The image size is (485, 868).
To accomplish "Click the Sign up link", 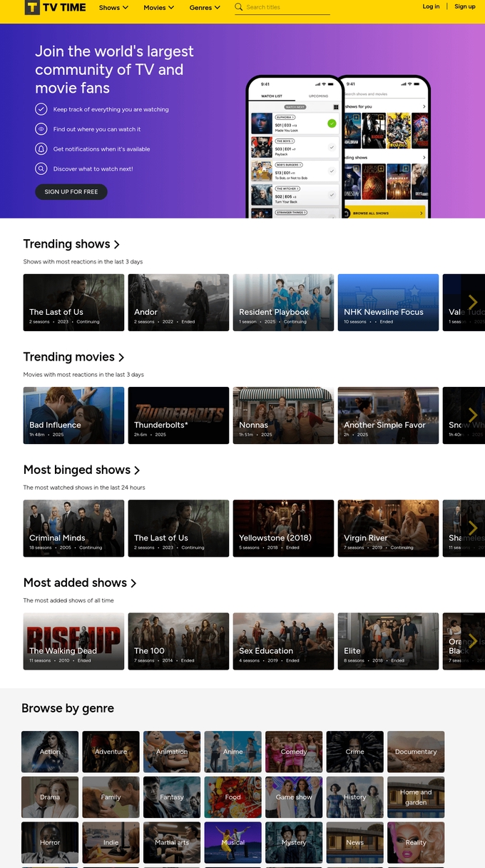I will tap(465, 6).
